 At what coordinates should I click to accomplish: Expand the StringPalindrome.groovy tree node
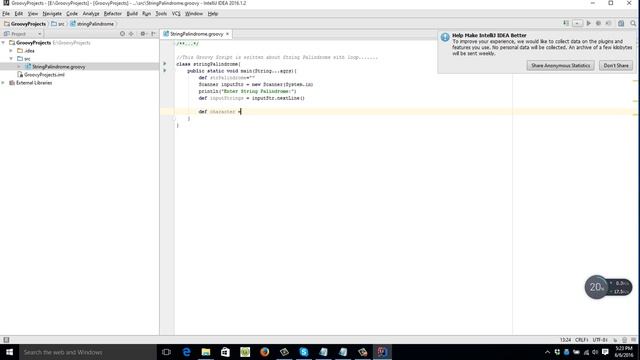(19, 67)
